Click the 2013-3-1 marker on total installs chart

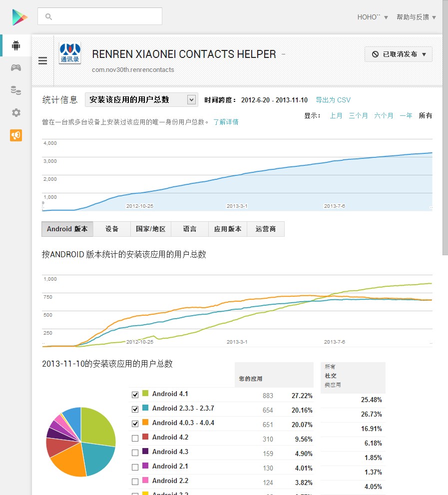(x=237, y=206)
